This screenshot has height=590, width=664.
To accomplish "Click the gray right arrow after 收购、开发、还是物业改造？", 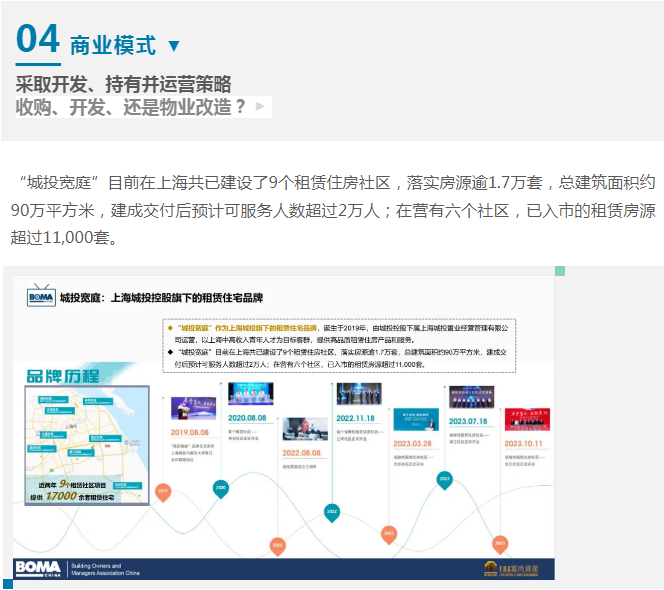I will [x=260, y=106].
